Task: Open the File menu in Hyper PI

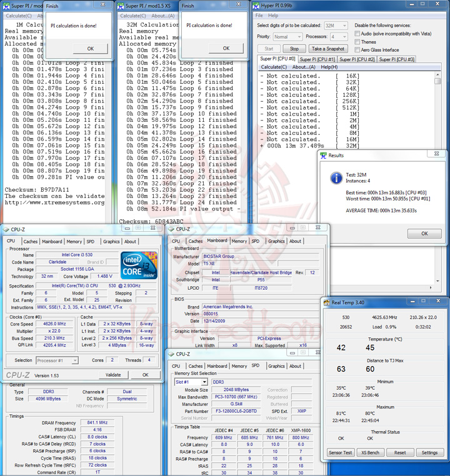Action: [259, 16]
